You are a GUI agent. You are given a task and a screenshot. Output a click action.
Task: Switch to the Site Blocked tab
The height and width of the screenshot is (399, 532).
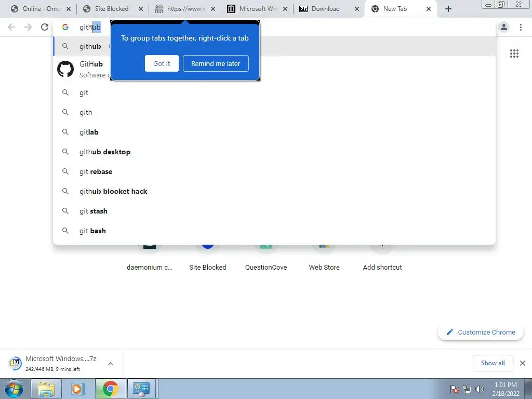(112, 9)
